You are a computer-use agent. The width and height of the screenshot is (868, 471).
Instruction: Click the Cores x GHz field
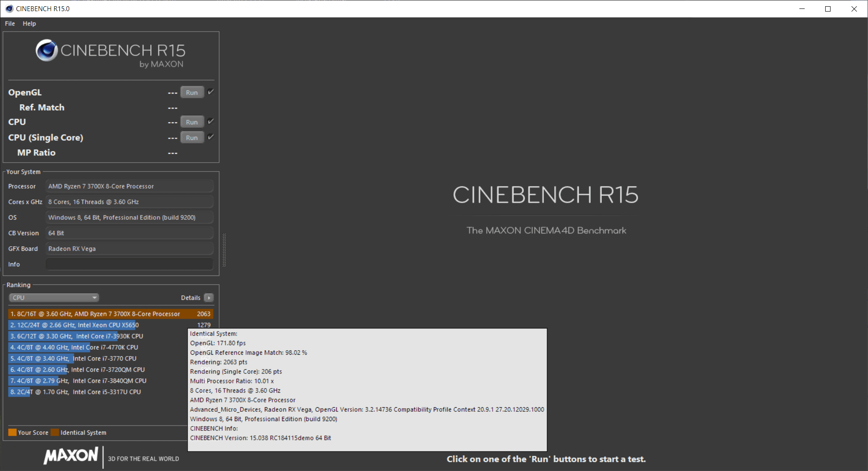tap(129, 202)
